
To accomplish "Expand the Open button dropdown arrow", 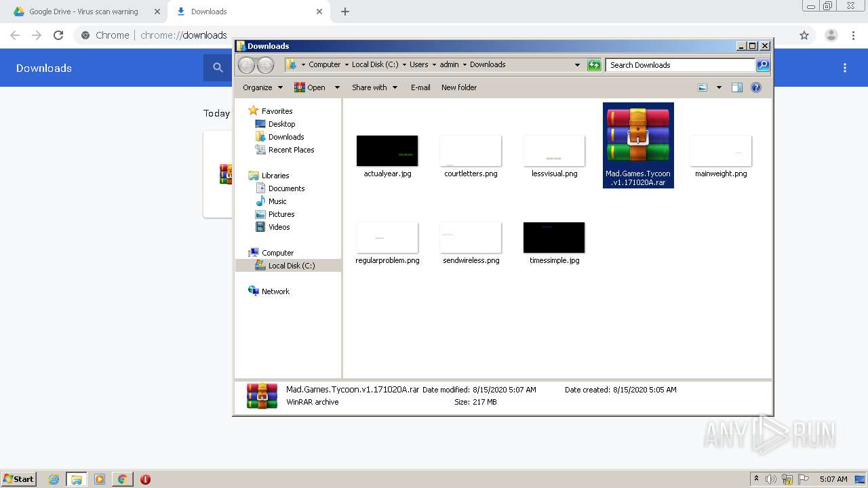I will tap(338, 87).
